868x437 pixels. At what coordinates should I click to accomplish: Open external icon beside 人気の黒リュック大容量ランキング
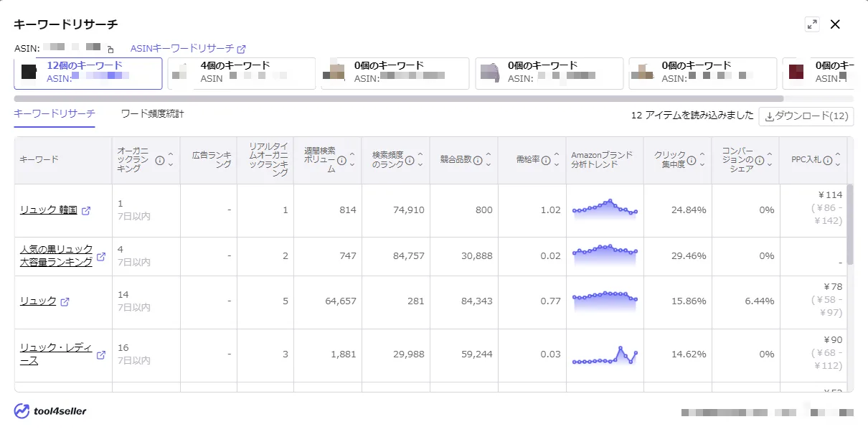click(x=101, y=256)
